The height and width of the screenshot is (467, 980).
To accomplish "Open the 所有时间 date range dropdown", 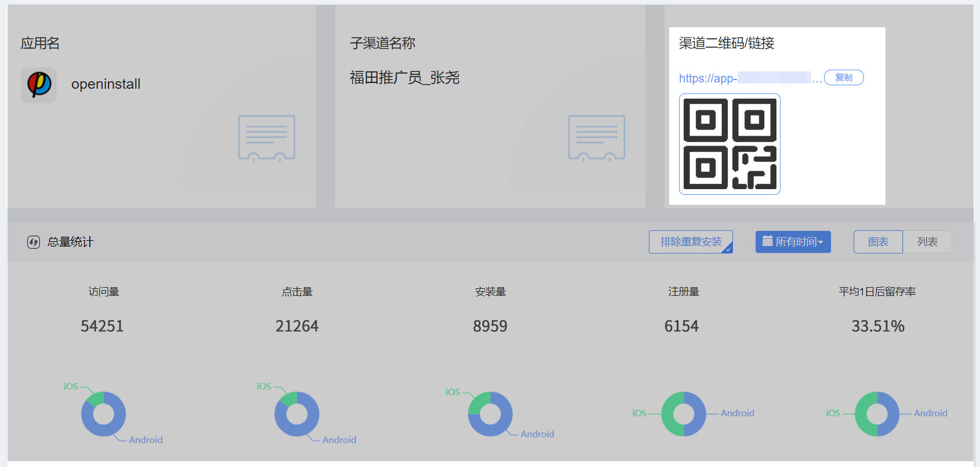I will [793, 242].
